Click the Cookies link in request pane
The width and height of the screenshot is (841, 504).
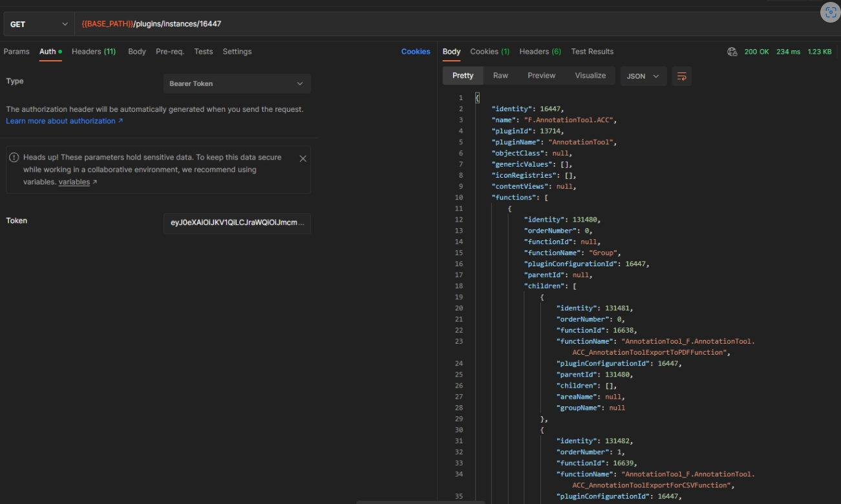pyautogui.click(x=416, y=52)
